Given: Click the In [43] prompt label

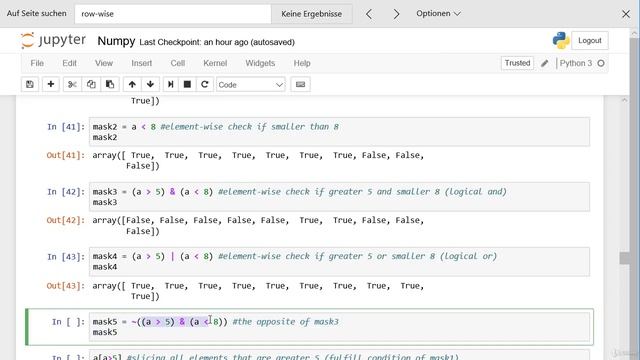Looking at the screenshot, I should click(x=66, y=257).
